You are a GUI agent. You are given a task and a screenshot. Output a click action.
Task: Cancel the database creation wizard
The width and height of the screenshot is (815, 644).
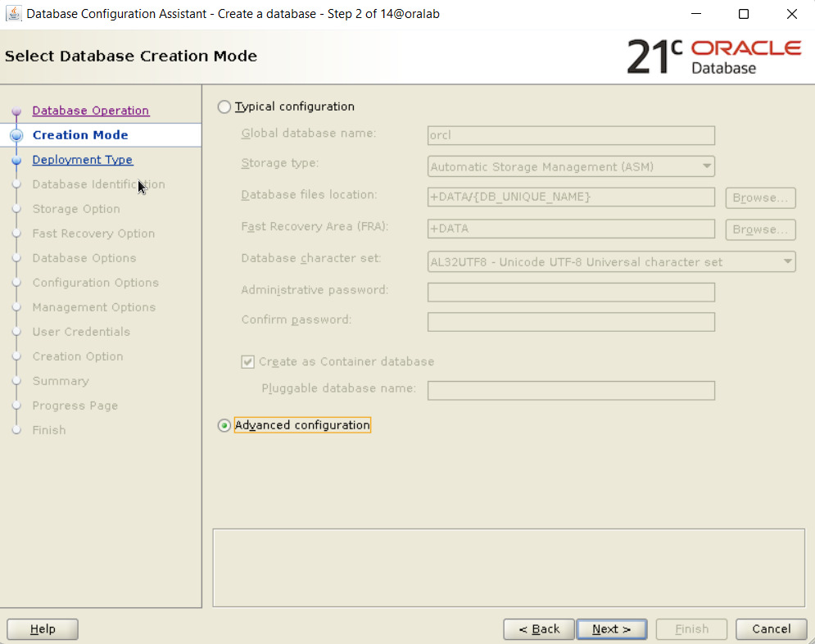click(771, 629)
